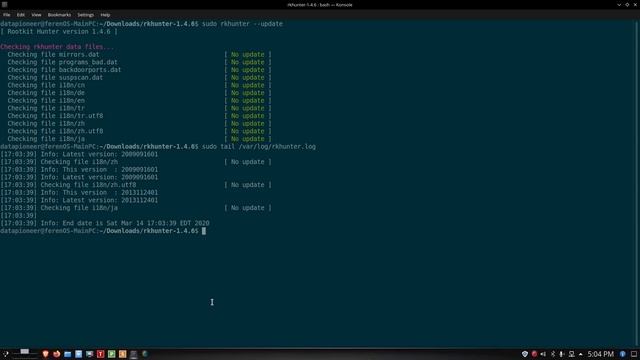
Task: Open the Bookmarks menu
Action: click(59, 15)
